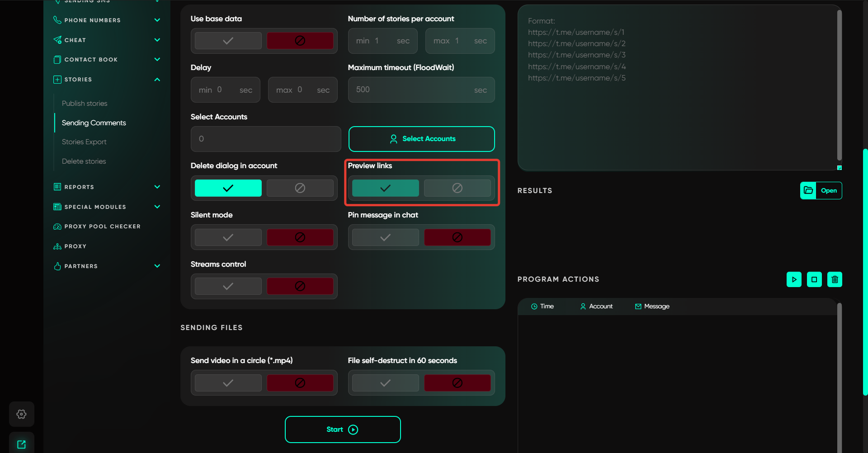Enable Pin message in chat option

pos(385,237)
